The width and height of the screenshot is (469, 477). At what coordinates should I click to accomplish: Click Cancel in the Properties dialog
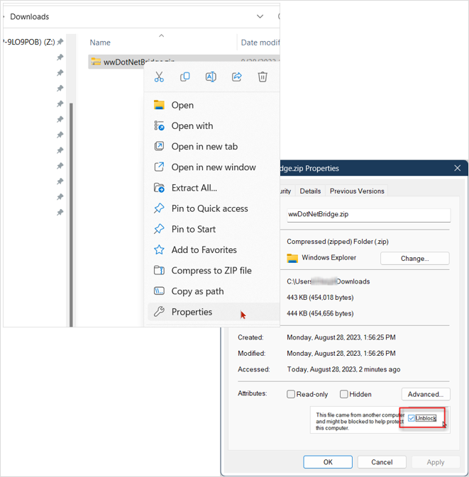(x=382, y=462)
